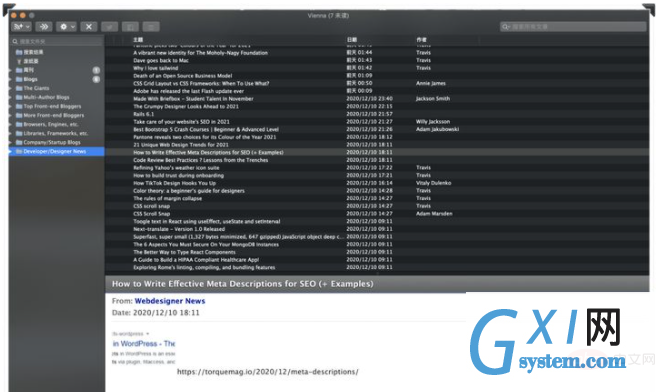The image size is (666, 392).
Task: Focus the folder search field above the sidebar
Action: point(57,41)
